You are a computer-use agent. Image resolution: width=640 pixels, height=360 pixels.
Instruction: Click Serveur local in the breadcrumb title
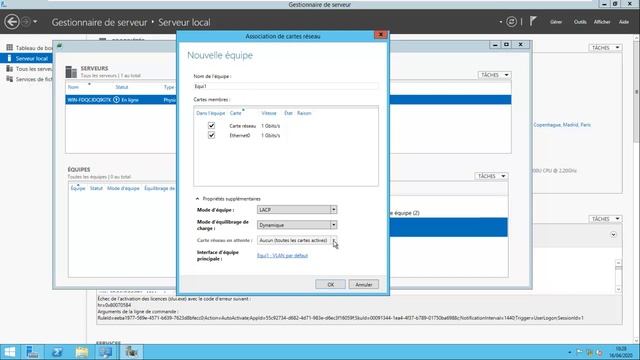click(x=184, y=22)
